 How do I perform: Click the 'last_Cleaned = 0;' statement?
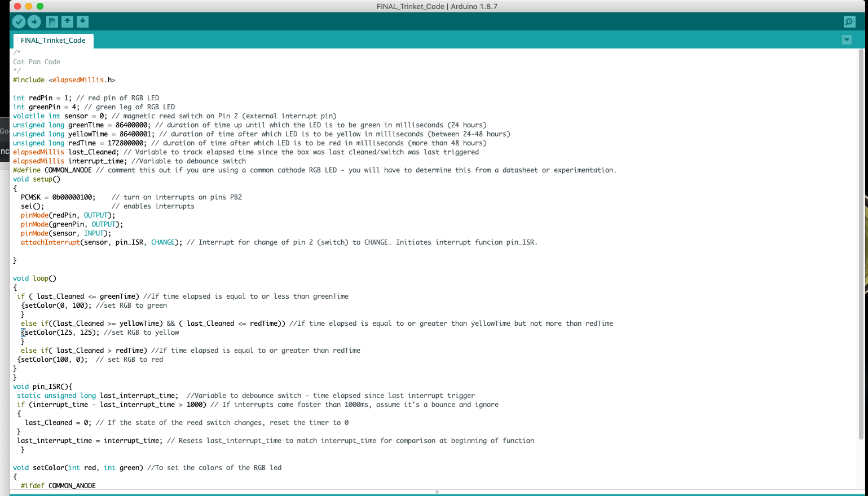[58, 423]
